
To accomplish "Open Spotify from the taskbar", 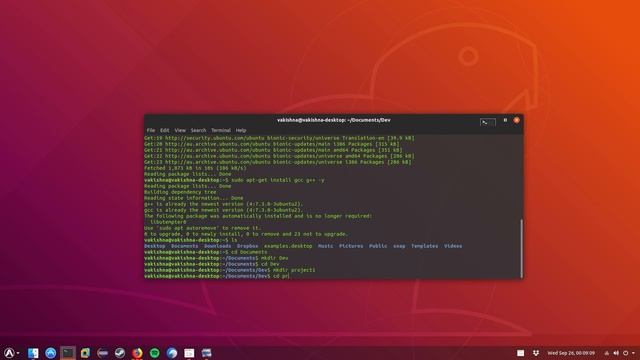I will click(x=155, y=353).
